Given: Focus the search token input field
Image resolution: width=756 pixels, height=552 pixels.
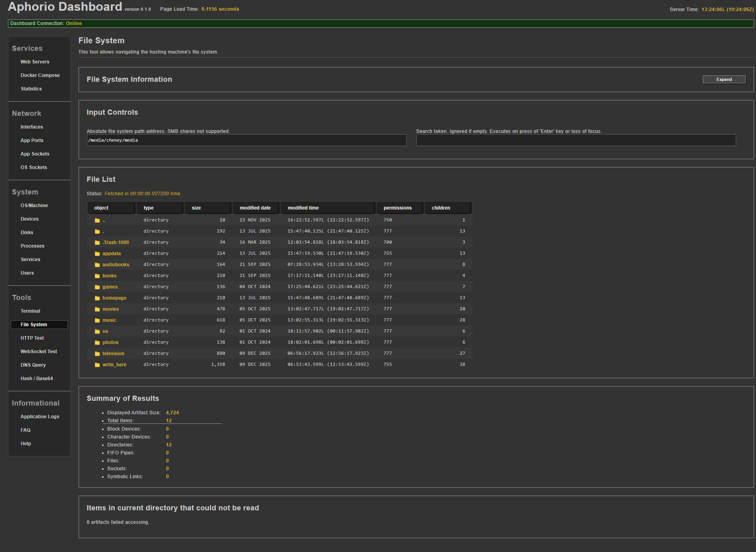Looking at the screenshot, I should point(575,140).
